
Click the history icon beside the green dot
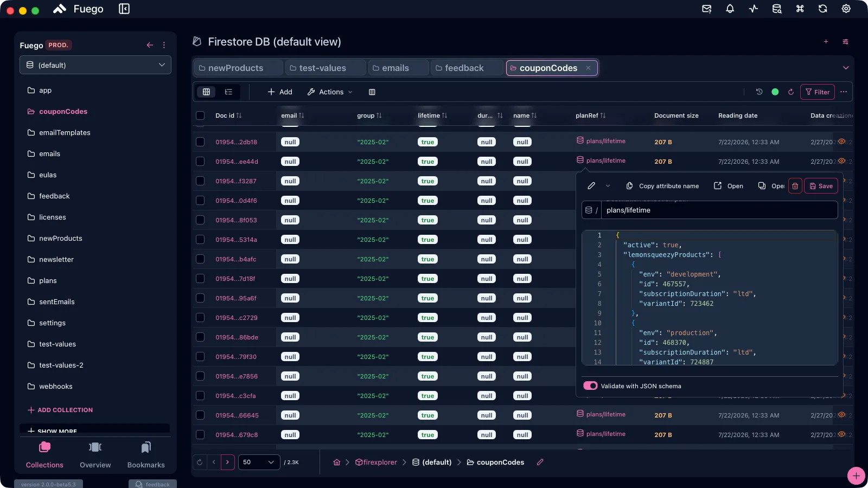click(759, 92)
